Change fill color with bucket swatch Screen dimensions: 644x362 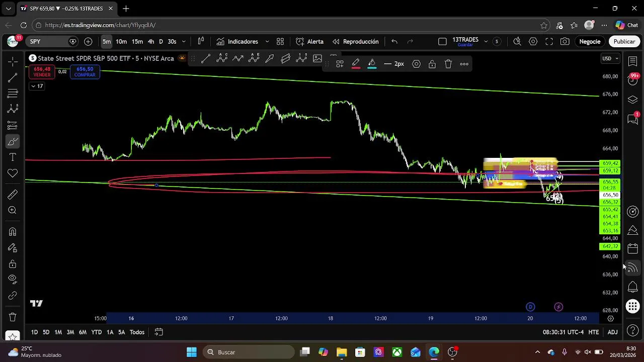point(372,64)
